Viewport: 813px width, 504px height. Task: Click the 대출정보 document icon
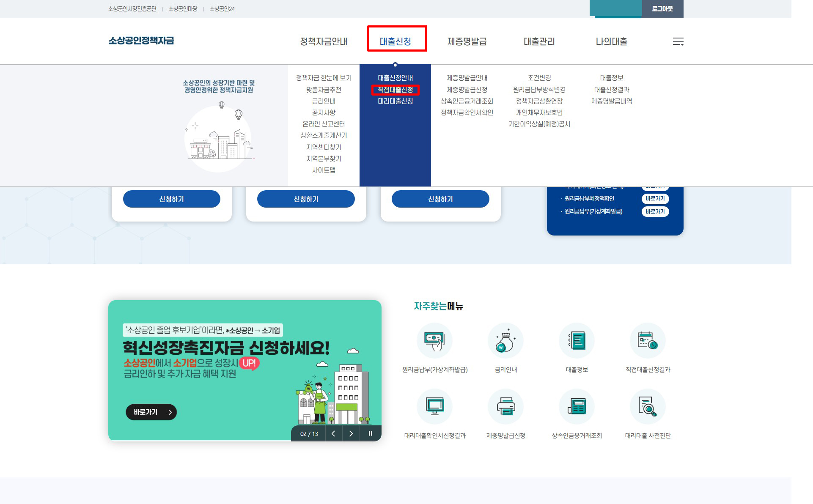coord(577,341)
